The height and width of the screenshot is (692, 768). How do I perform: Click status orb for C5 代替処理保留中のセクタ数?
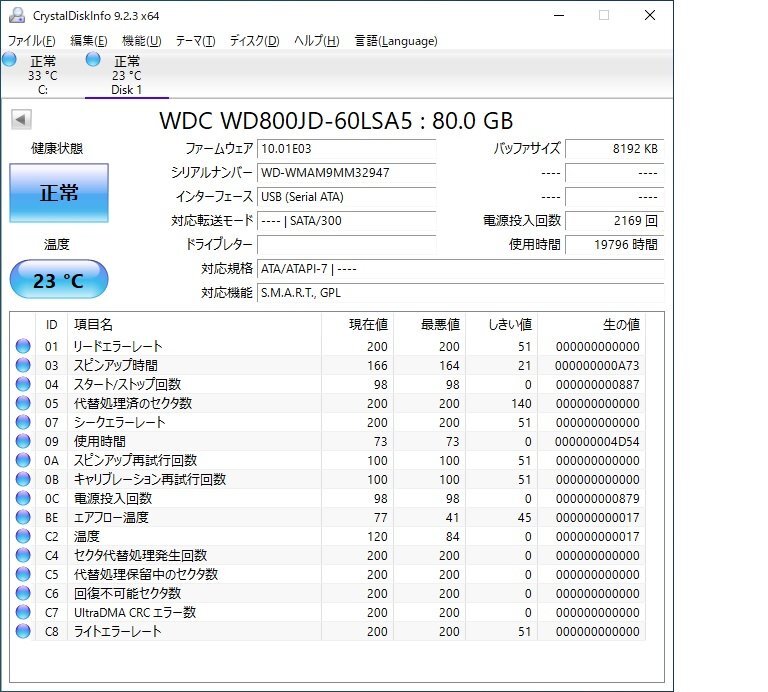(23, 574)
